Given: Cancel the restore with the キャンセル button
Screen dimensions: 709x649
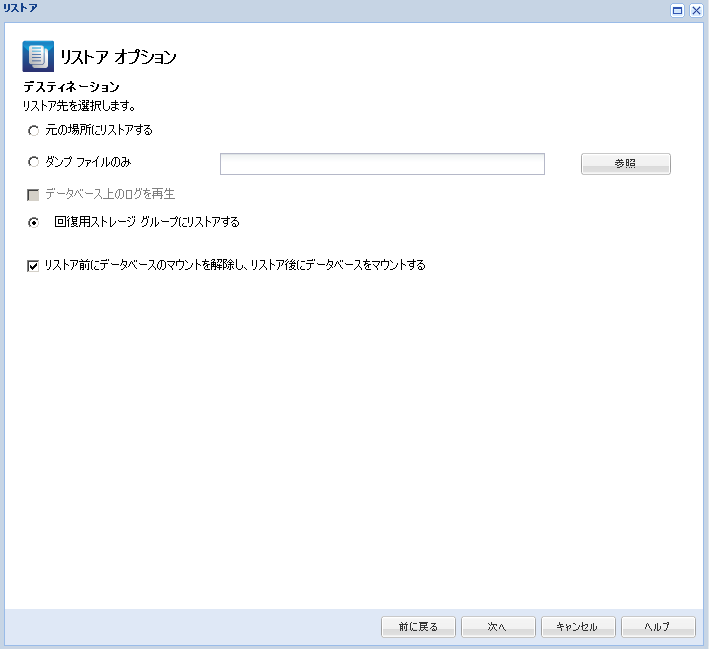Looking at the screenshot, I should [578, 627].
